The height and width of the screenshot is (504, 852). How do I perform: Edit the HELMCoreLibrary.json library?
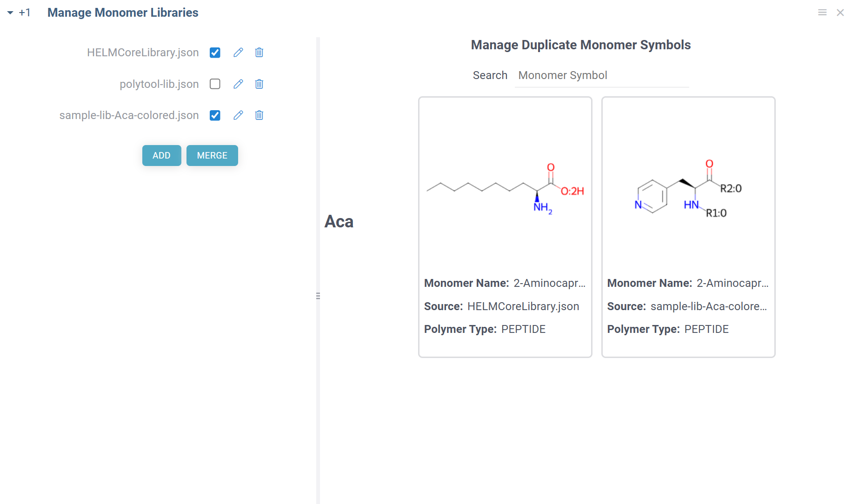point(238,52)
